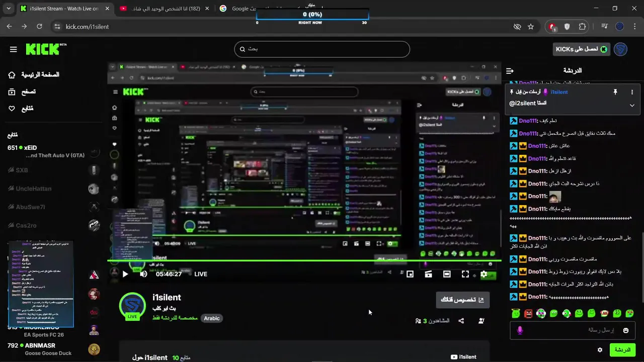Mute the stream volume speaker icon

(143, 274)
